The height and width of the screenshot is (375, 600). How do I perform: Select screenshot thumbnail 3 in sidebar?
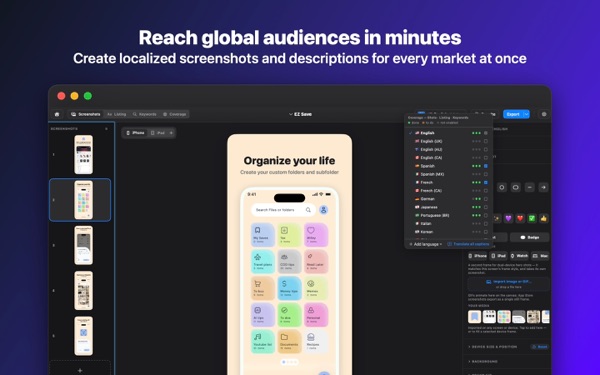click(83, 245)
